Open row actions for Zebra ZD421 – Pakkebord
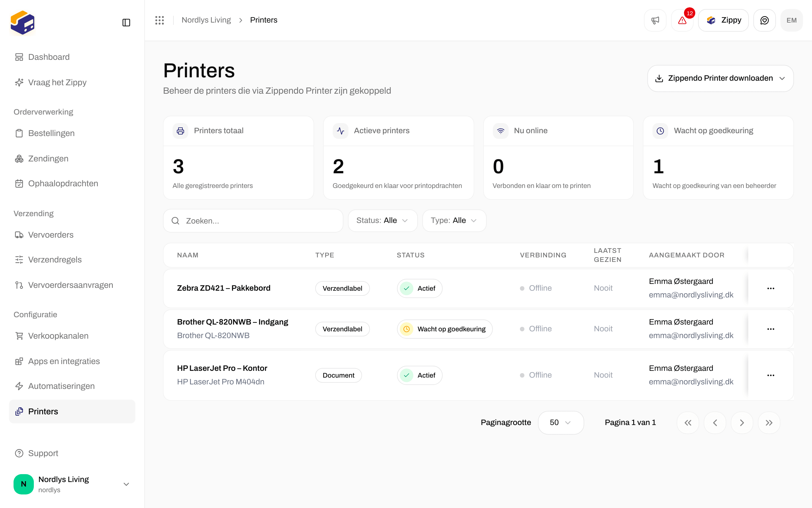Image resolution: width=812 pixels, height=508 pixels. pyautogui.click(x=771, y=288)
